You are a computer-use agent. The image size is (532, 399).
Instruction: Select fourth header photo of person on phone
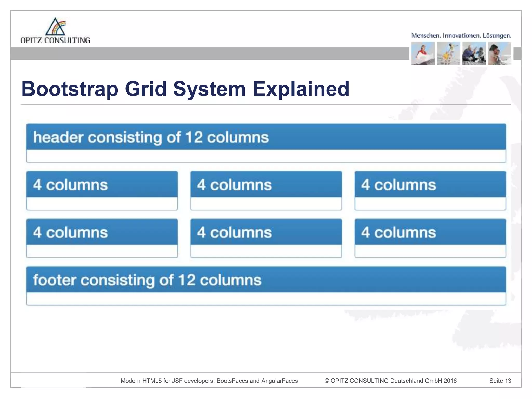500,54
